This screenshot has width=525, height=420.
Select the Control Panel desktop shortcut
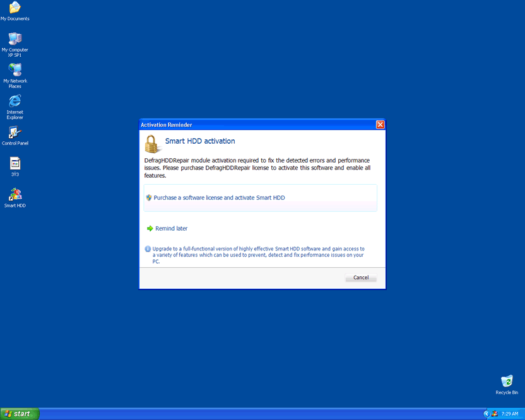pyautogui.click(x=15, y=132)
